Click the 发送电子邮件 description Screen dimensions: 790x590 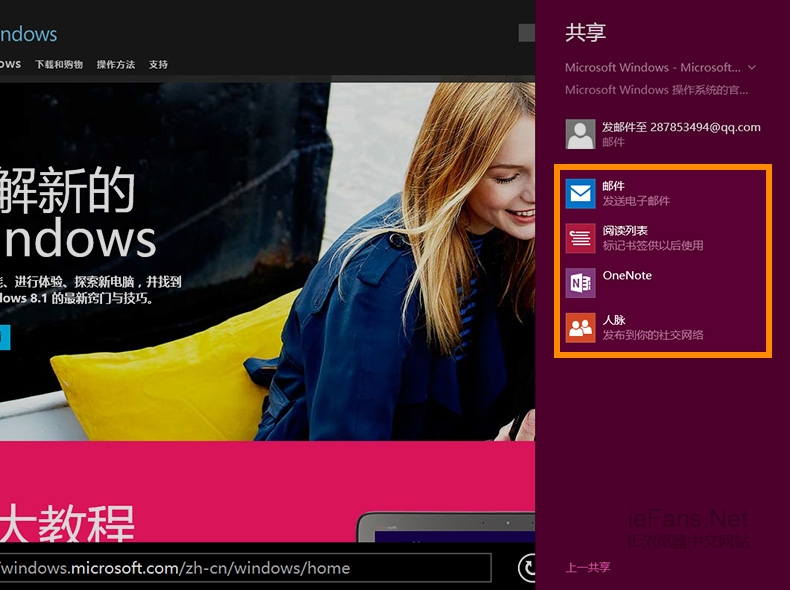pyautogui.click(x=636, y=201)
